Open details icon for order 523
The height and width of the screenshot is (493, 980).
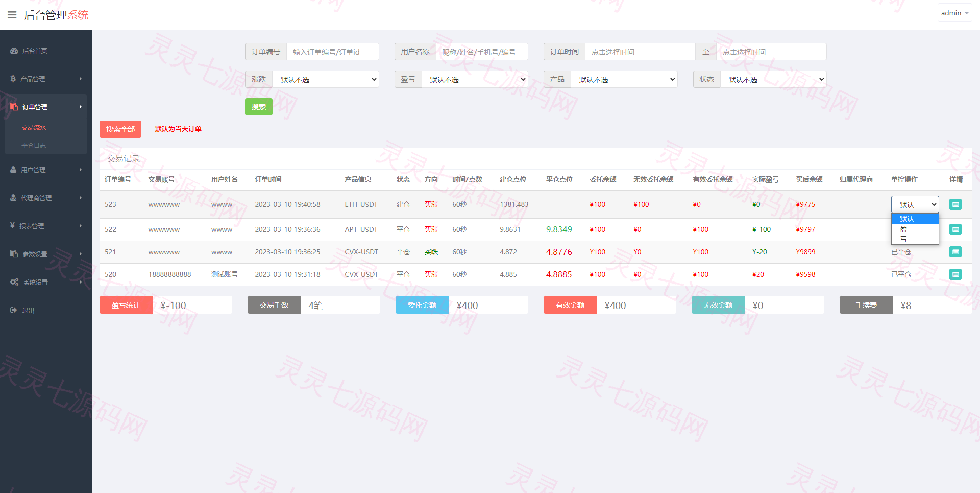click(955, 204)
